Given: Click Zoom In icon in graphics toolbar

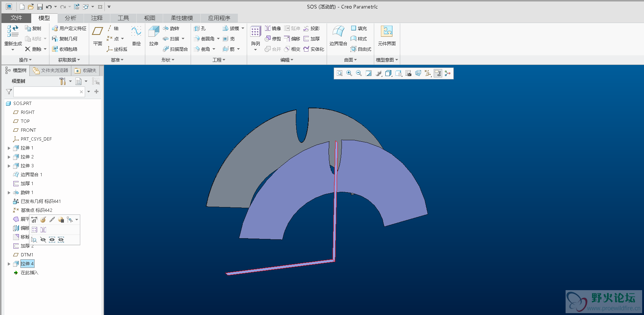Looking at the screenshot, I should [349, 73].
